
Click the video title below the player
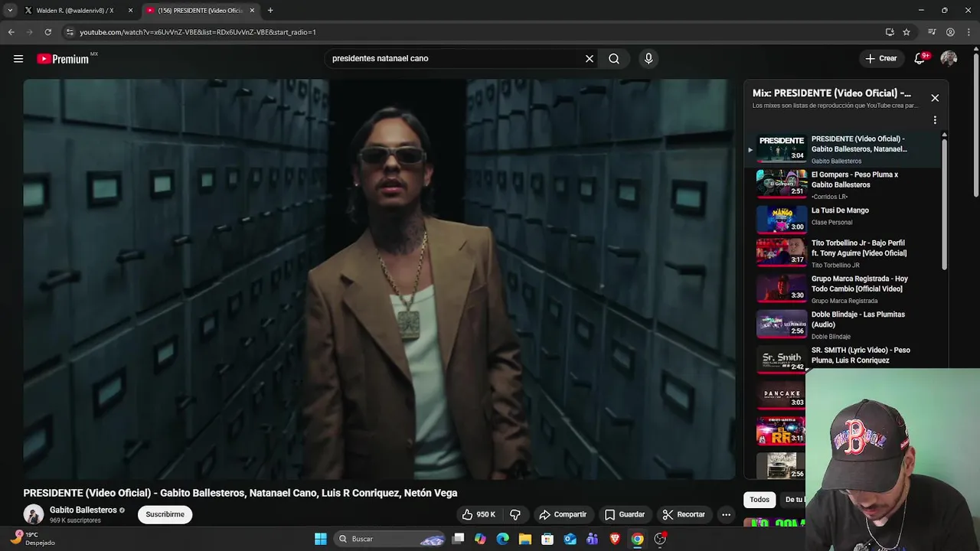(x=240, y=493)
